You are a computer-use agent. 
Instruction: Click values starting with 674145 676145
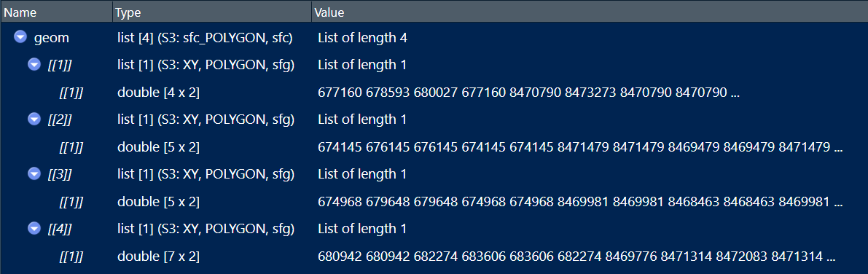[x=581, y=146]
